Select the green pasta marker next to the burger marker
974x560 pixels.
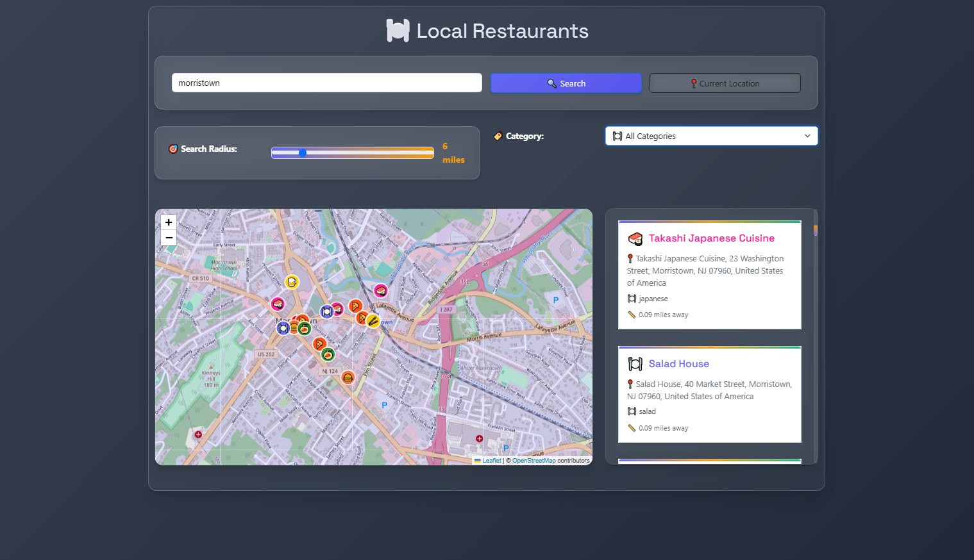pyautogui.click(x=305, y=329)
